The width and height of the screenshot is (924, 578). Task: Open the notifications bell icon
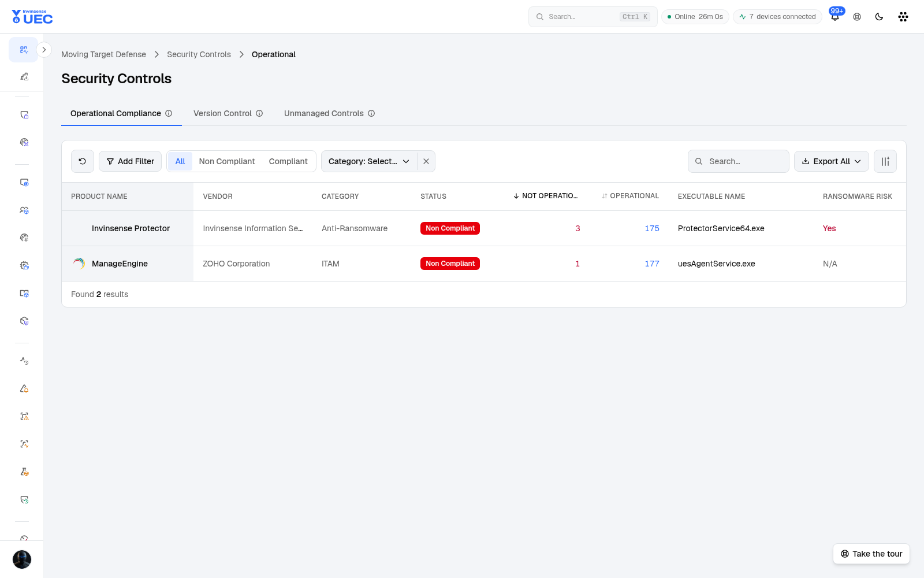835,17
